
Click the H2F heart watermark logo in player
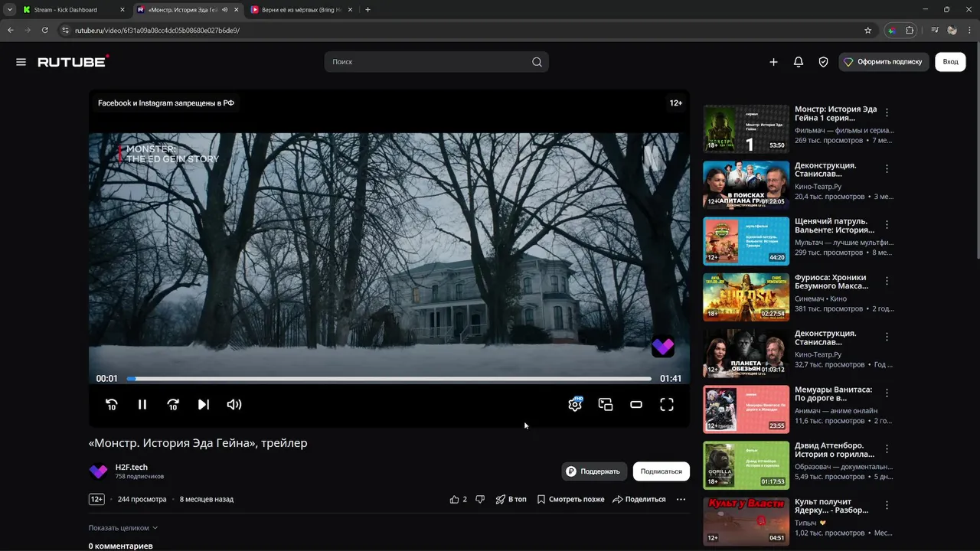coord(663,347)
